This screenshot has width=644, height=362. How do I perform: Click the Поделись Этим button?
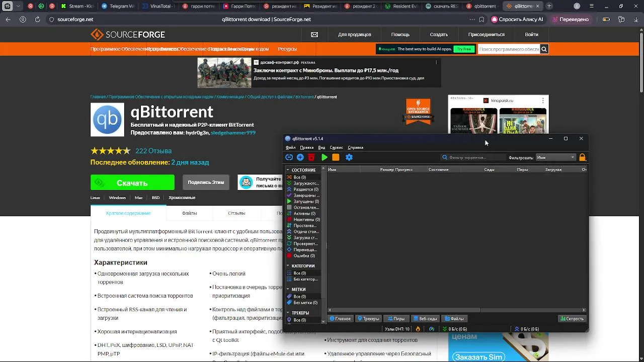tap(206, 182)
